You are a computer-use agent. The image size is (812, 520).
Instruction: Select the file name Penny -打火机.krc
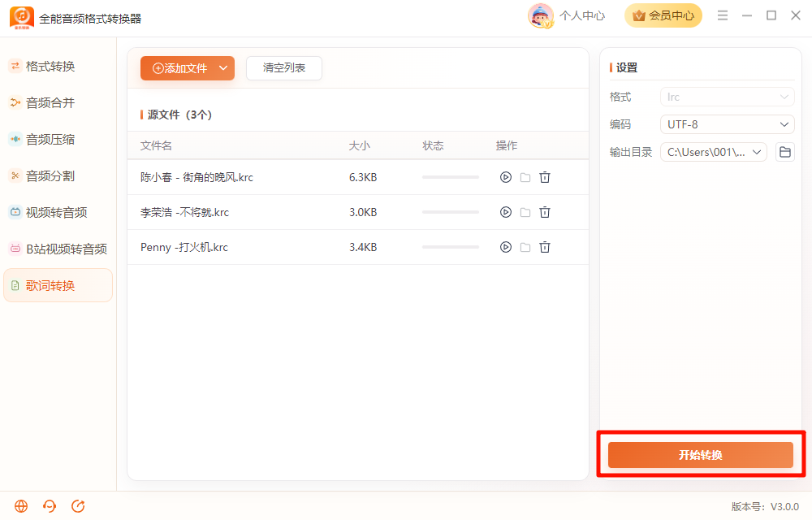tap(184, 247)
